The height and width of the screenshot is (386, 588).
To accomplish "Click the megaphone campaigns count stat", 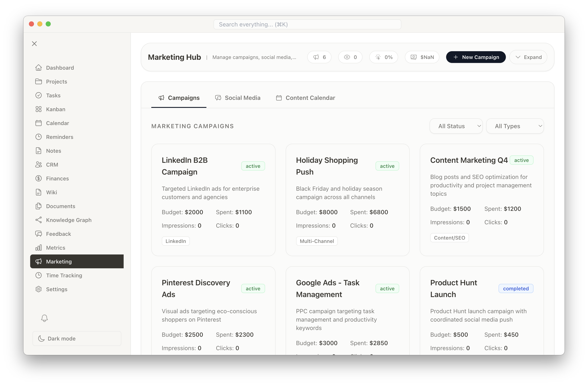I will [319, 57].
